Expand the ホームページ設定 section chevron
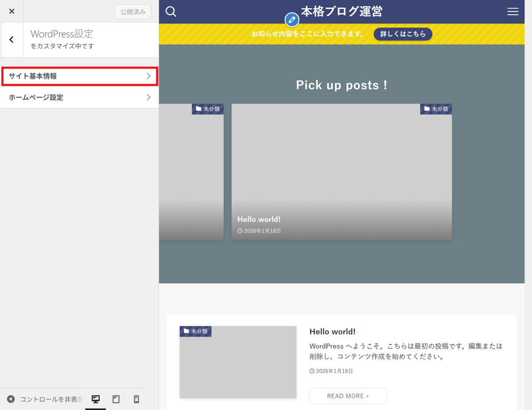This screenshot has height=410, width=532. [149, 97]
